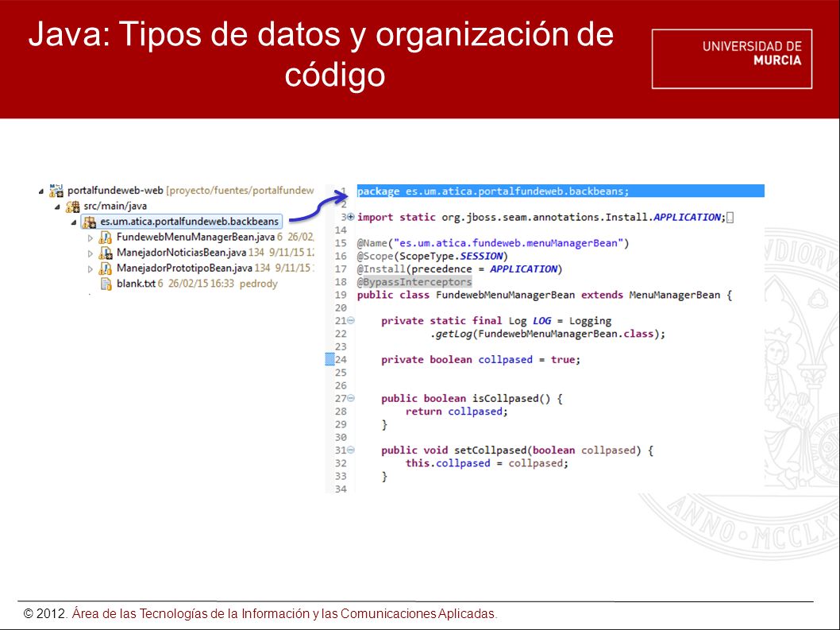Click the return collpased; statement
The width and height of the screenshot is (840, 630).
(457, 412)
